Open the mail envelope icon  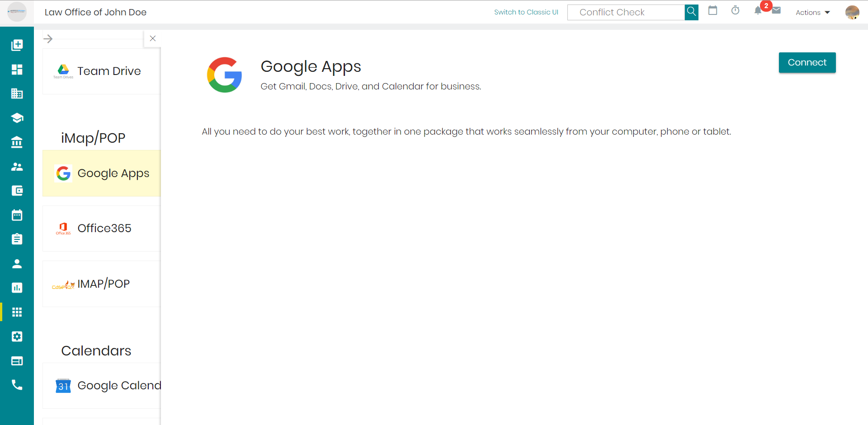(x=777, y=10)
